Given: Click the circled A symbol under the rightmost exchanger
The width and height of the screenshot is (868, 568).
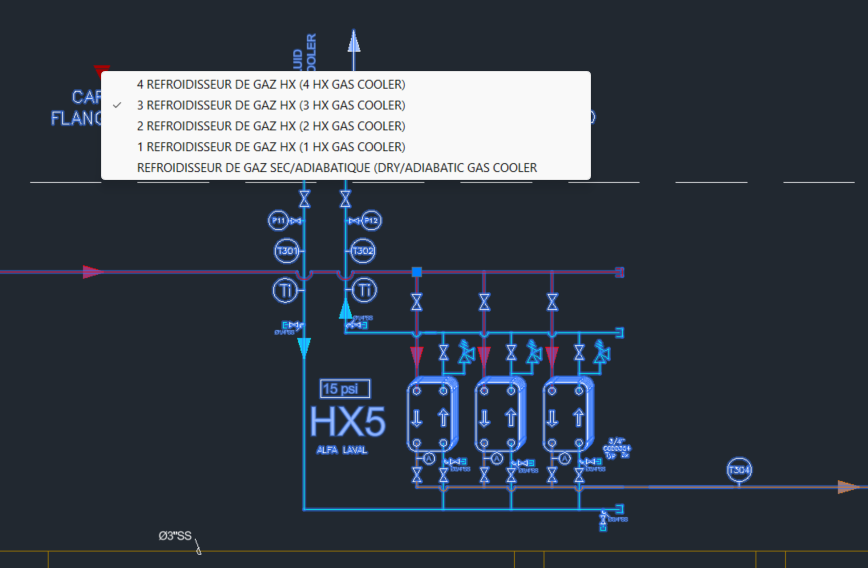Looking at the screenshot, I should pyautogui.click(x=564, y=458).
